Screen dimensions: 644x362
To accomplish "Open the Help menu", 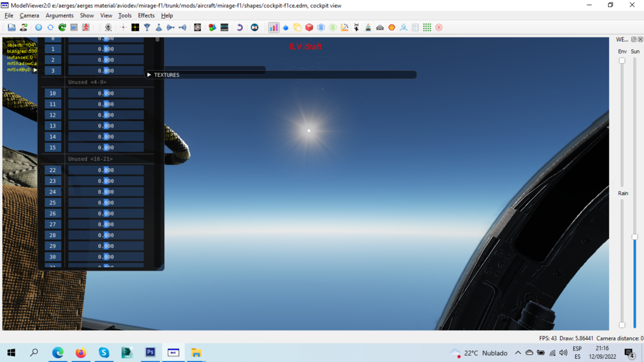I will pyautogui.click(x=167, y=15).
